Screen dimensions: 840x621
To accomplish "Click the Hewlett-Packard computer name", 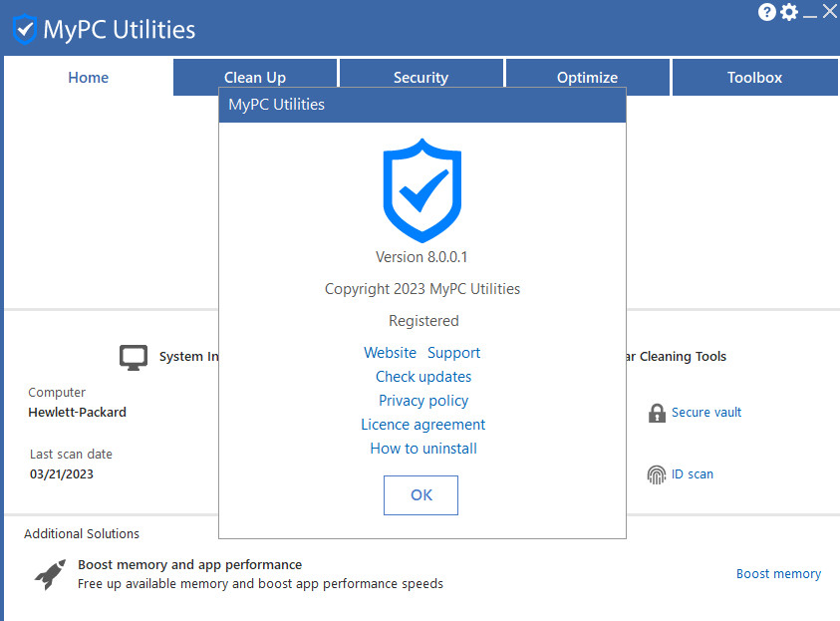I will (77, 412).
